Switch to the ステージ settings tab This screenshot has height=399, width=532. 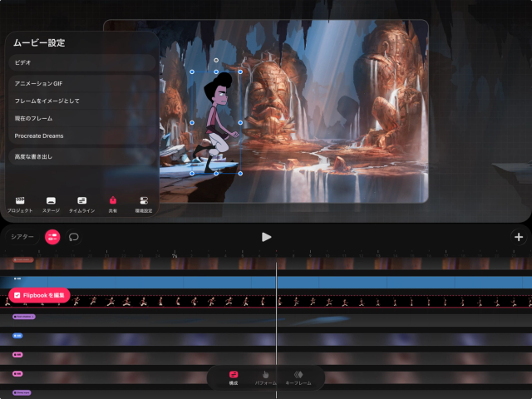(x=51, y=204)
